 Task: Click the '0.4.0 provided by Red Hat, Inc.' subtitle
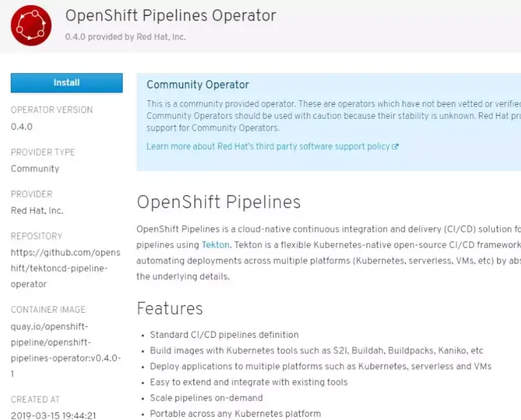pyautogui.click(x=125, y=37)
